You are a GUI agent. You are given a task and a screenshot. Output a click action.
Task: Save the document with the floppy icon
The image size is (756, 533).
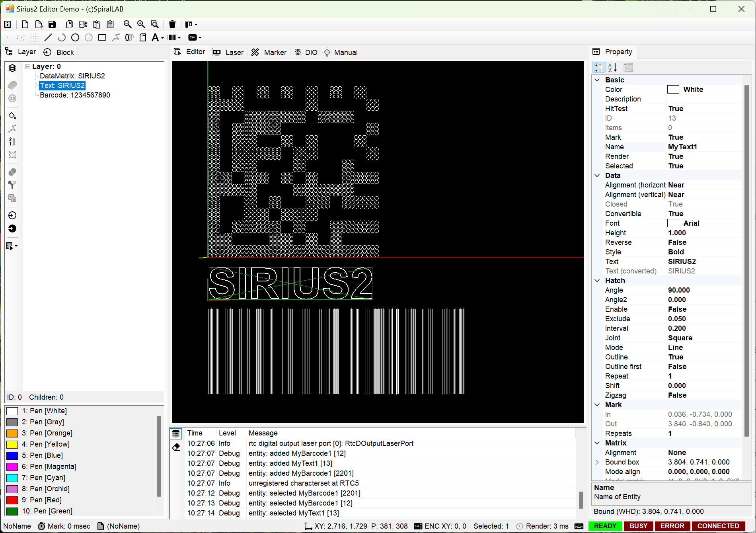52,24
